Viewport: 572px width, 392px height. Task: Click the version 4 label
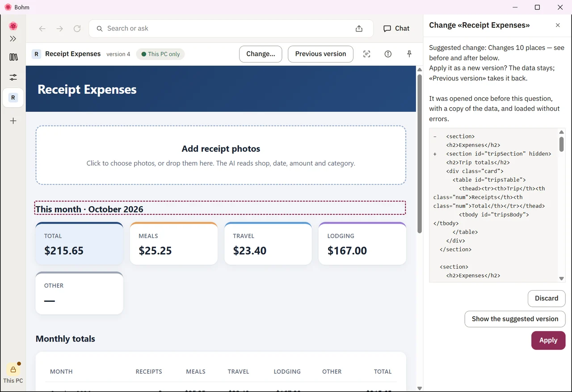tap(118, 54)
